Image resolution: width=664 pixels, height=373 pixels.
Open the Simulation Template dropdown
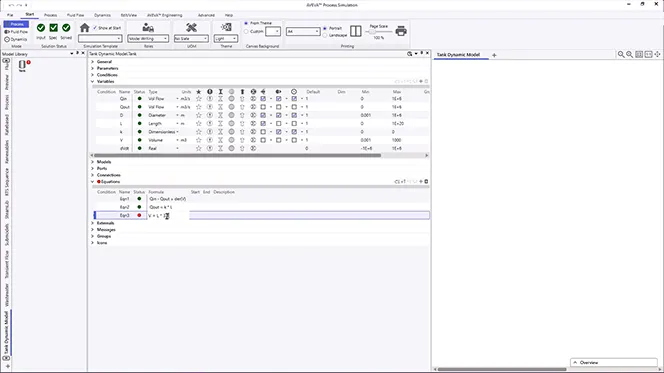tap(100, 39)
